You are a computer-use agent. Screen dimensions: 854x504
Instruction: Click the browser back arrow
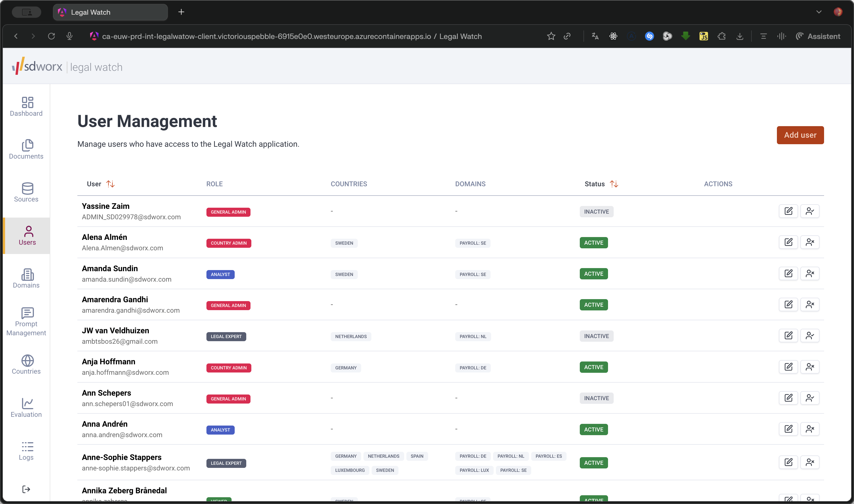[x=16, y=36]
